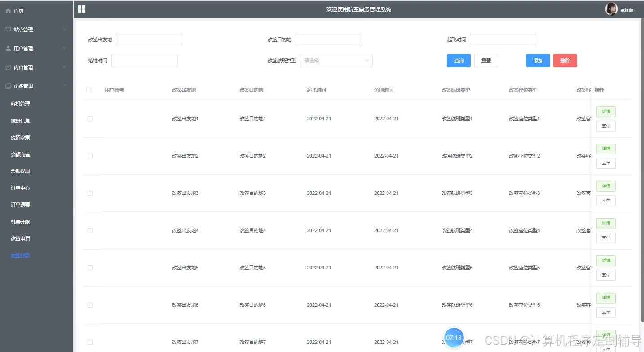This screenshot has width=644, height=352.
Task: Focus the 改签目的地 input field
Action: pyautogui.click(x=329, y=40)
